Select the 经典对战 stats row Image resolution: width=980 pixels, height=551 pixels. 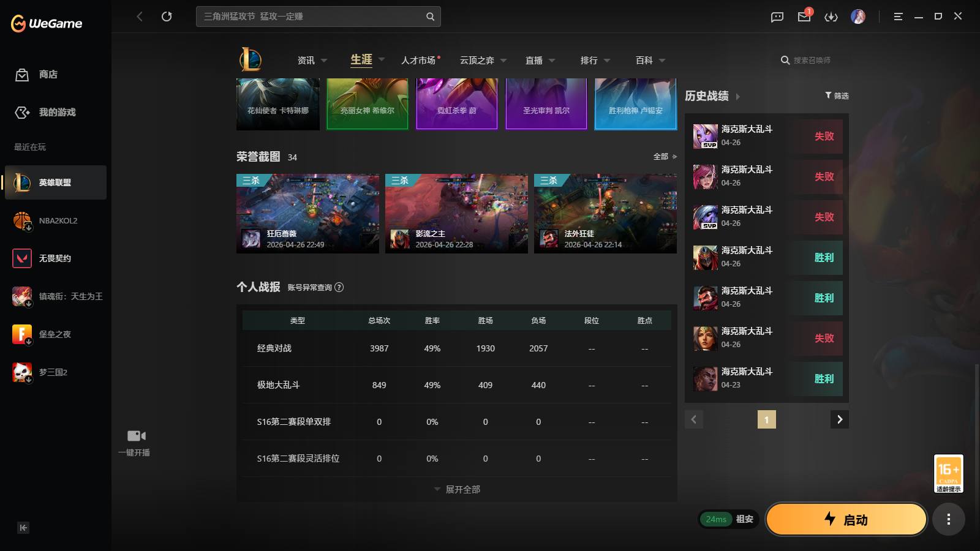coord(457,348)
